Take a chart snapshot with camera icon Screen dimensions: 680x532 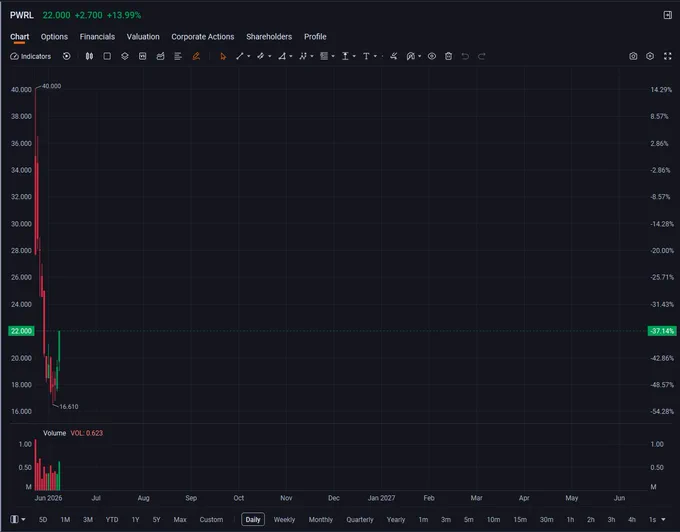633,56
